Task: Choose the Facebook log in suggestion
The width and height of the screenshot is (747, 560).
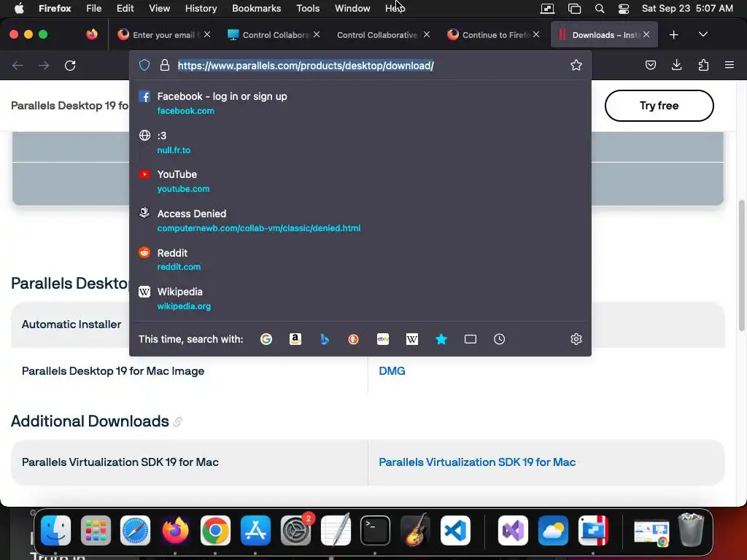Action: (x=360, y=104)
